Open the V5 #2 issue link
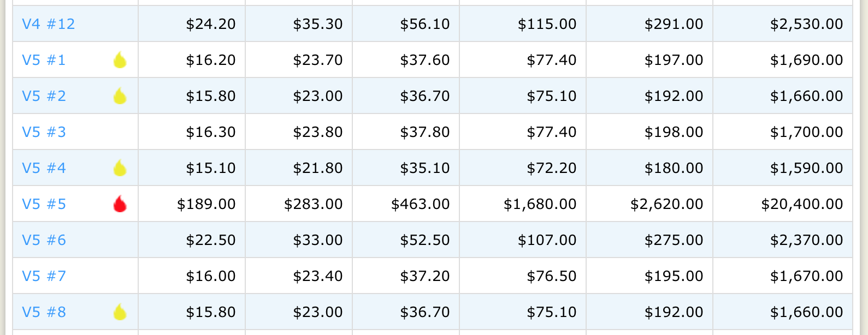Screen dimensions: 868x335 [x=44, y=96]
